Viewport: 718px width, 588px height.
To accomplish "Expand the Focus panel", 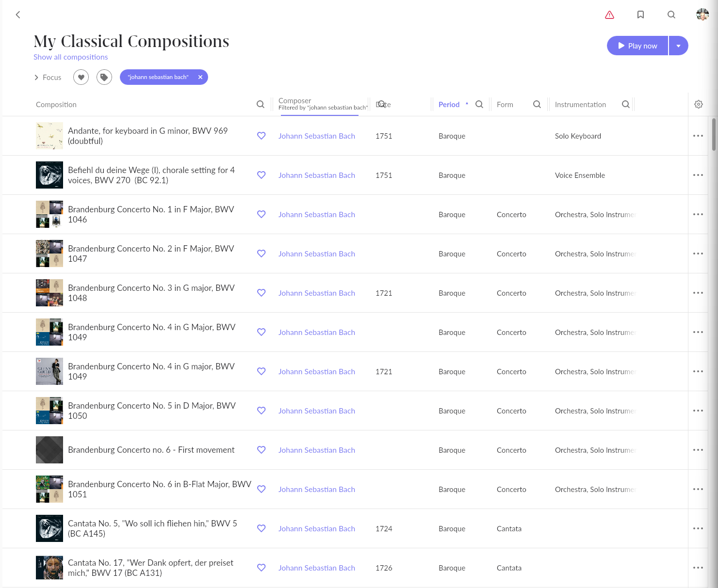I will (x=48, y=78).
